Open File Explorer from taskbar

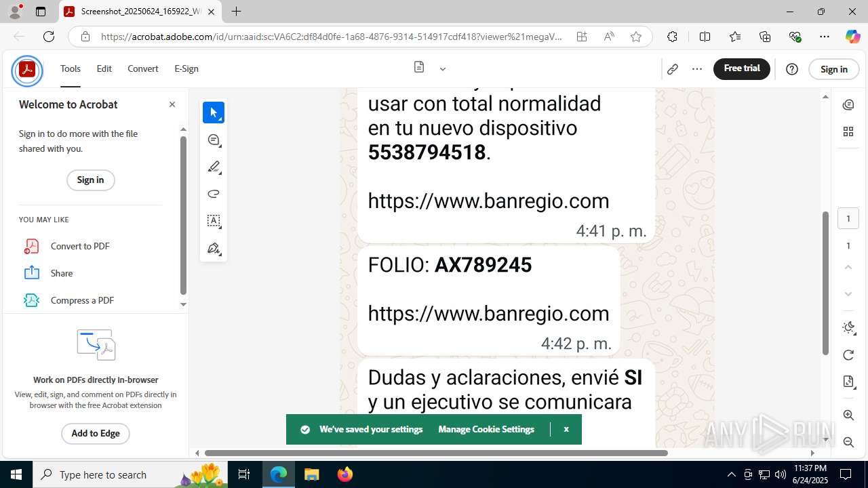tap(311, 474)
